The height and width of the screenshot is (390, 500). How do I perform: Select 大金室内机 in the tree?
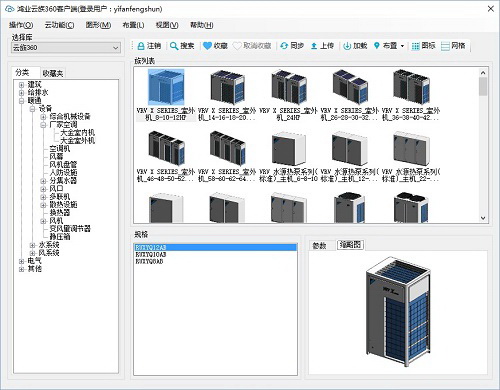click(77, 133)
